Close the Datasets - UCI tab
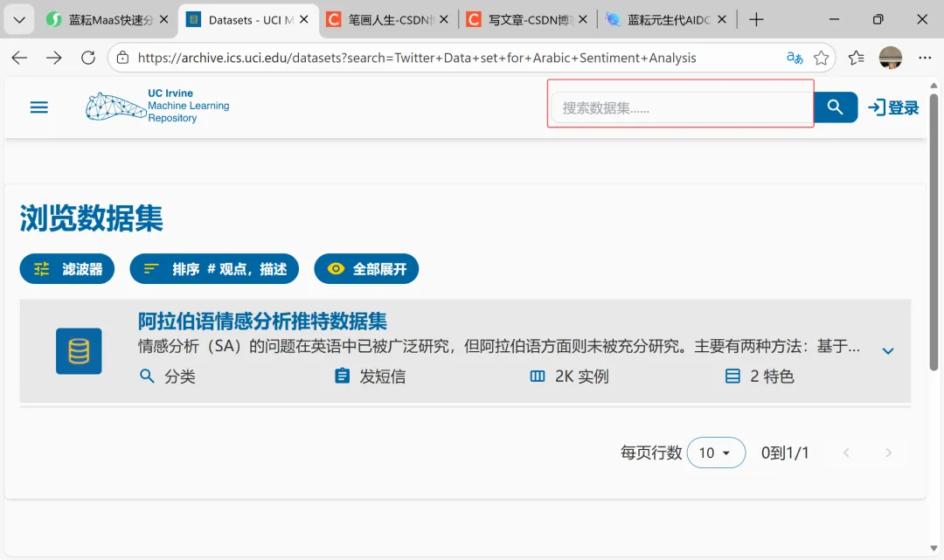Screen dimensions: 944x560 pyautogui.click(x=304, y=19)
